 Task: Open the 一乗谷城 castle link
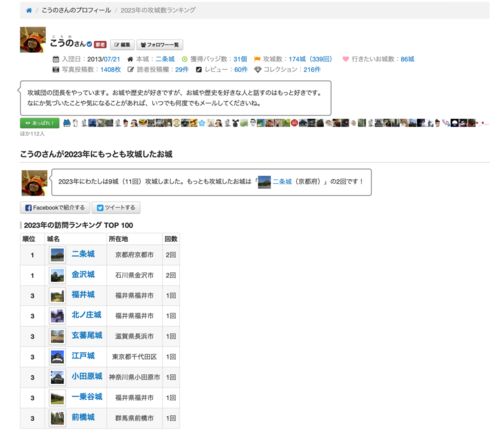(x=87, y=397)
